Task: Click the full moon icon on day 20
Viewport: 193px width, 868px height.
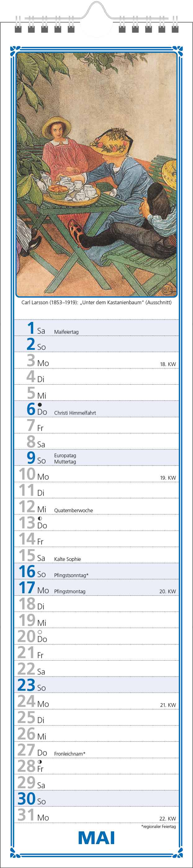Action: click(x=40, y=632)
